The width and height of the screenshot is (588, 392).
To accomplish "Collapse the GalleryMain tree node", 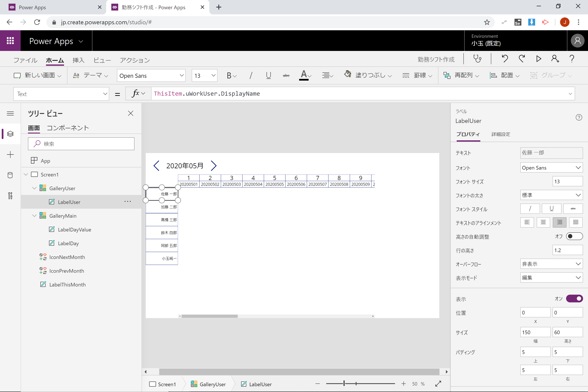I will [34, 216].
